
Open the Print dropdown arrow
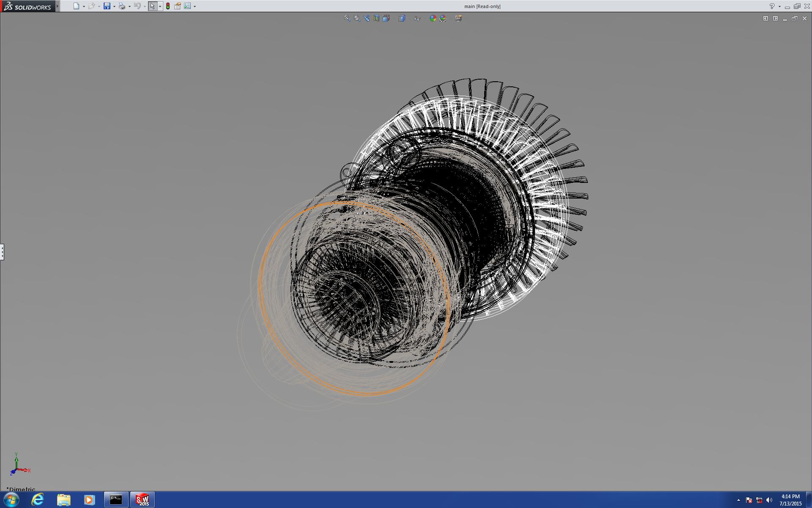(129, 6)
